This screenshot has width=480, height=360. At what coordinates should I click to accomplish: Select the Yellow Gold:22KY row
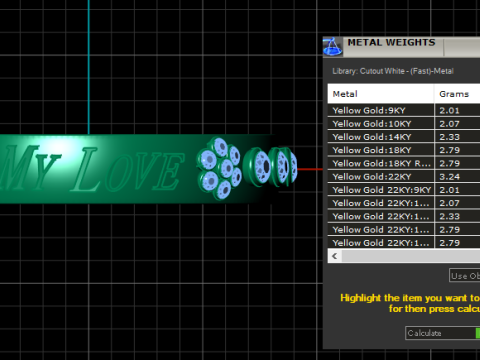click(x=404, y=177)
